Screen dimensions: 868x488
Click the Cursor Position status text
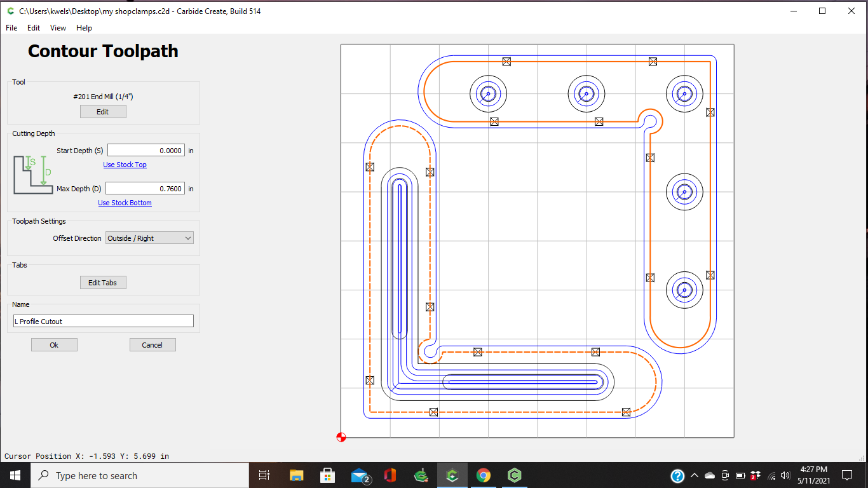[x=86, y=456]
